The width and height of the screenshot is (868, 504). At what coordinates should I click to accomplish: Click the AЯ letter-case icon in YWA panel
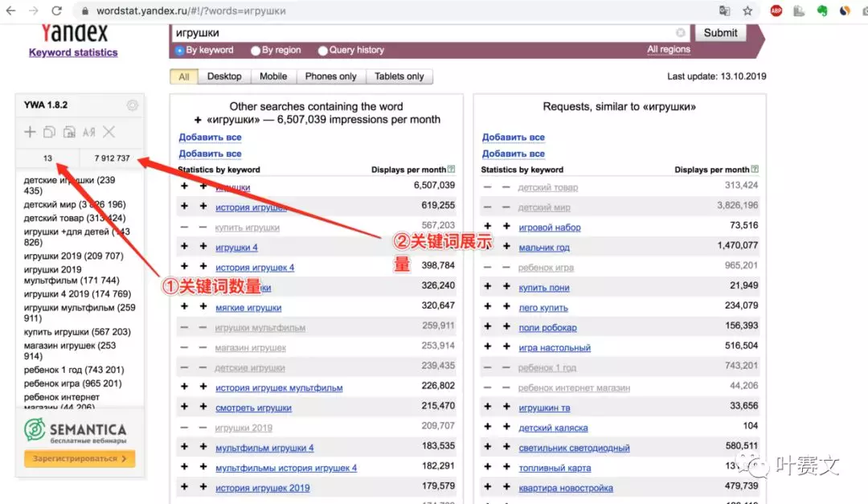point(88,131)
